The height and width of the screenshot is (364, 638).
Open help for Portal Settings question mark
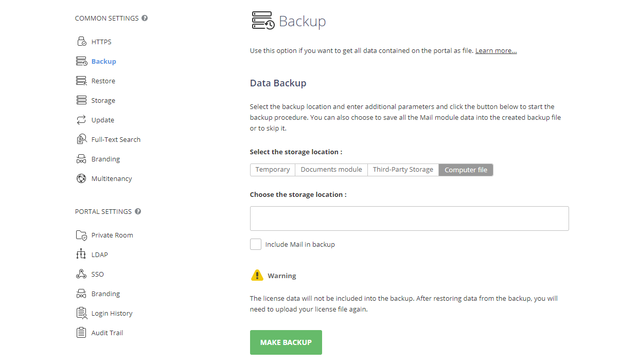click(x=138, y=211)
